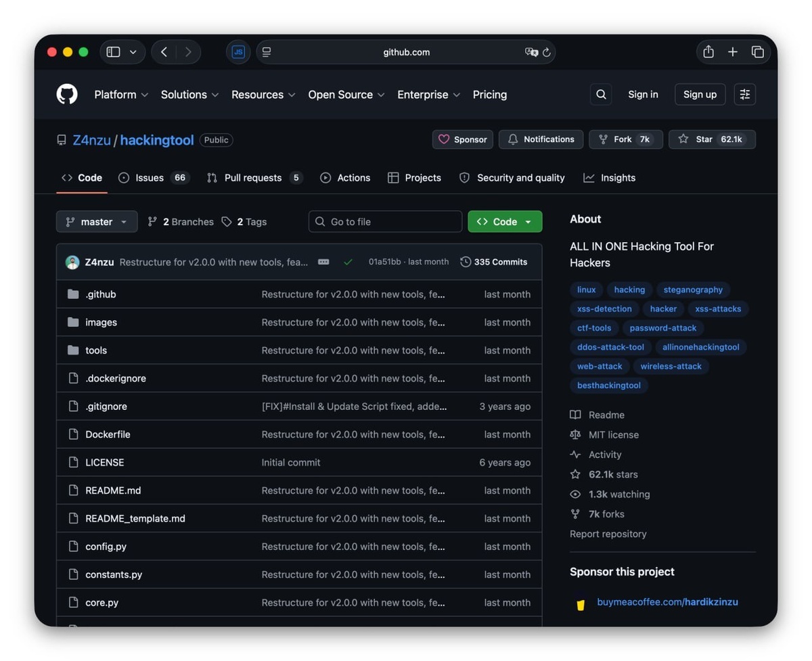Switch to the Issues tab
Screen dimensions: 812x661
point(154,178)
